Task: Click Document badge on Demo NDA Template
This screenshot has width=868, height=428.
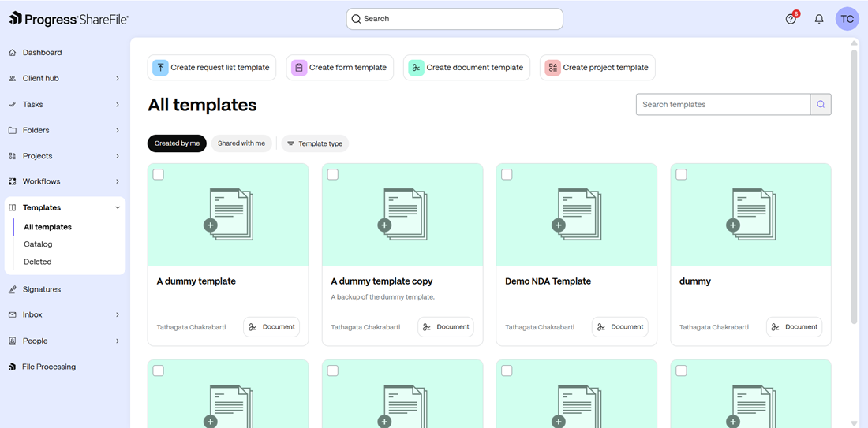Action: [x=620, y=327]
